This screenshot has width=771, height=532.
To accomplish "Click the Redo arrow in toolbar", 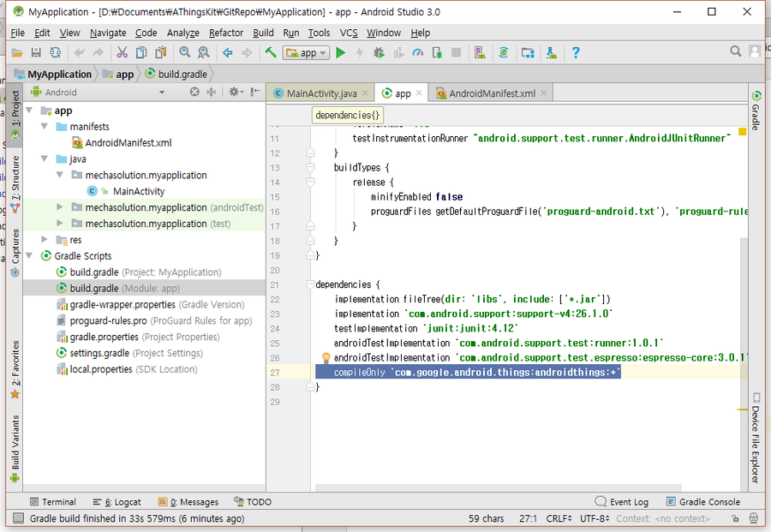I will coord(99,52).
